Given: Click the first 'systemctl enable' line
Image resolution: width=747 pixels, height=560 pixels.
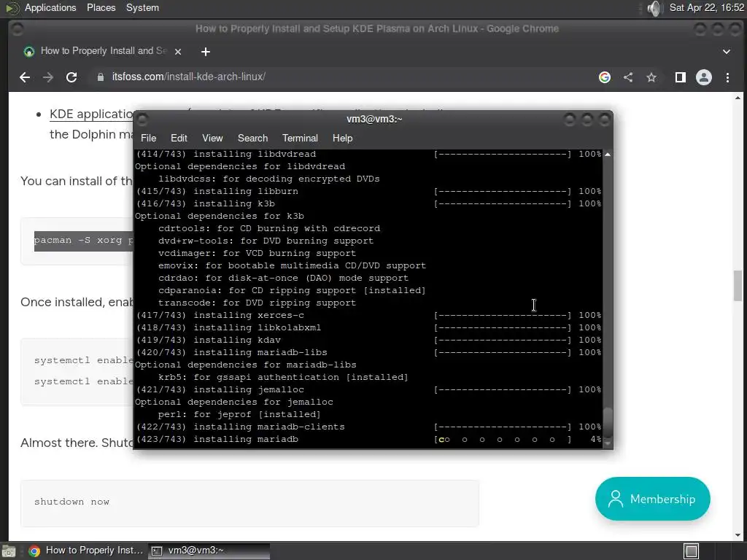Looking at the screenshot, I should tap(83, 360).
